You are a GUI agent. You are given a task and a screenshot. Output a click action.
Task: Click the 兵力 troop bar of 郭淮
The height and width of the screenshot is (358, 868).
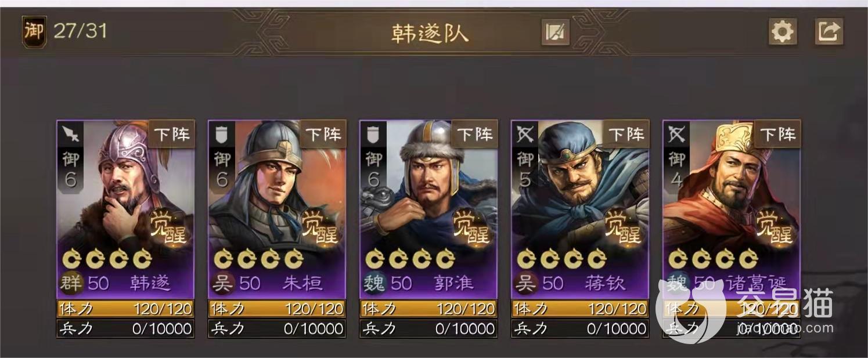[428, 328]
